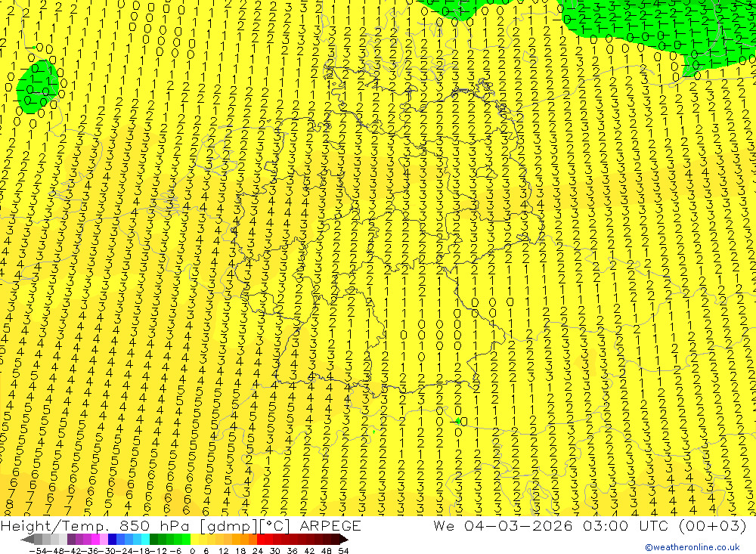Click the dark purple legend swatch at -42
This screenshot has height=554, width=756.
[x=71, y=539]
